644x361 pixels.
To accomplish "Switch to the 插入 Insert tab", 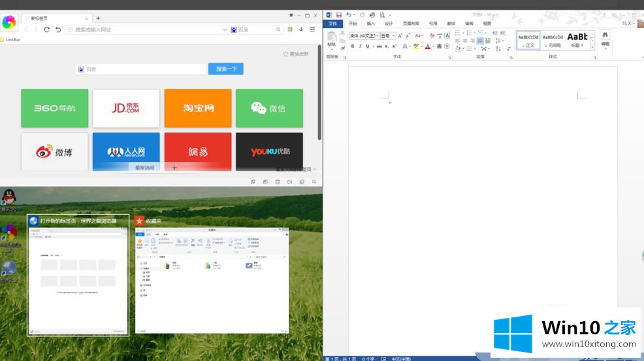I will 371,24.
